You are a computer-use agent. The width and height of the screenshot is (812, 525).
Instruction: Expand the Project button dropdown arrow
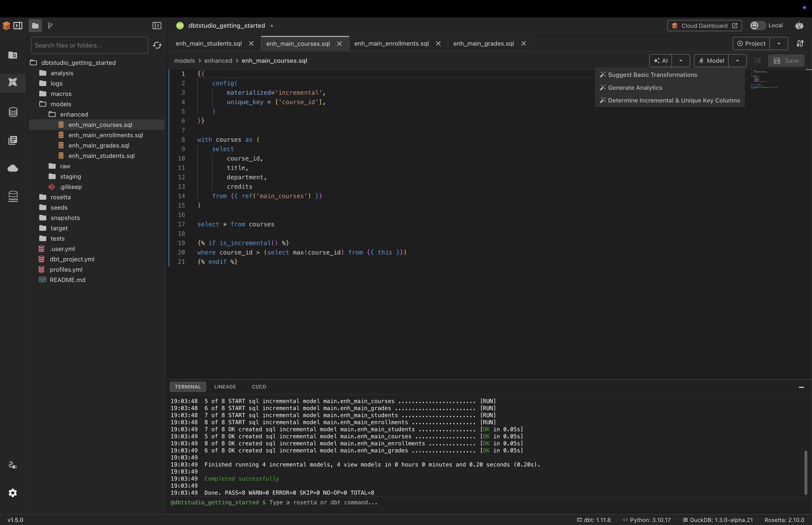tap(779, 43)
